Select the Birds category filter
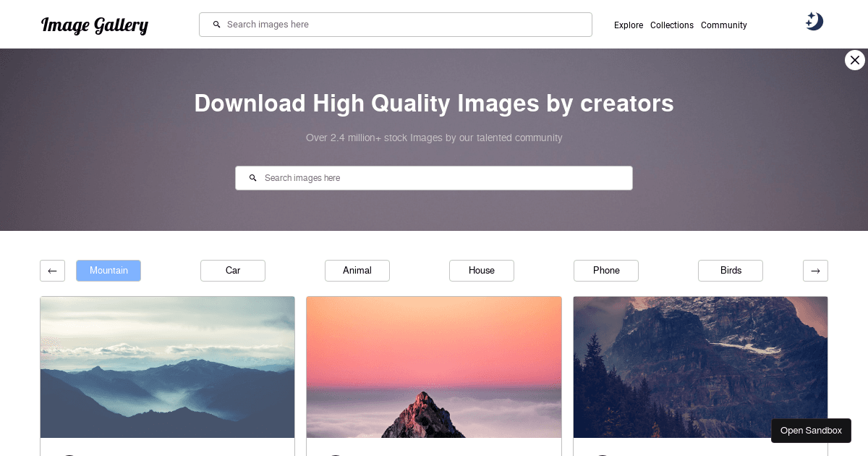 tap(730, 270)
